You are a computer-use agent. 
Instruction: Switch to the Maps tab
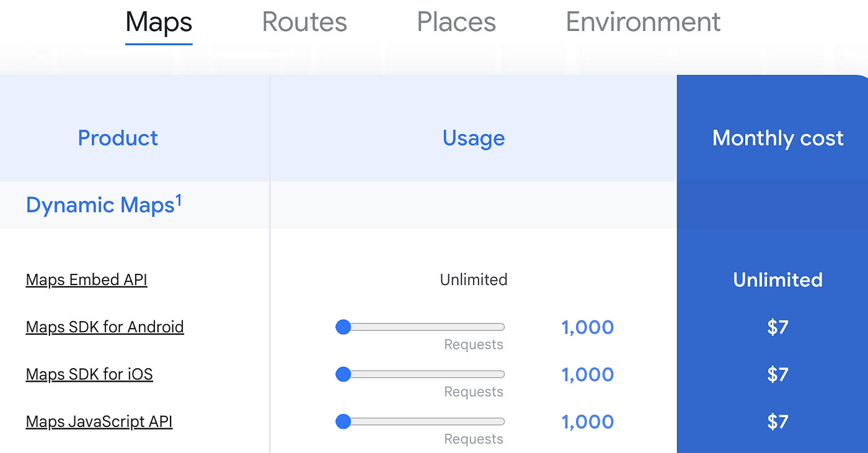pos(159,23)
